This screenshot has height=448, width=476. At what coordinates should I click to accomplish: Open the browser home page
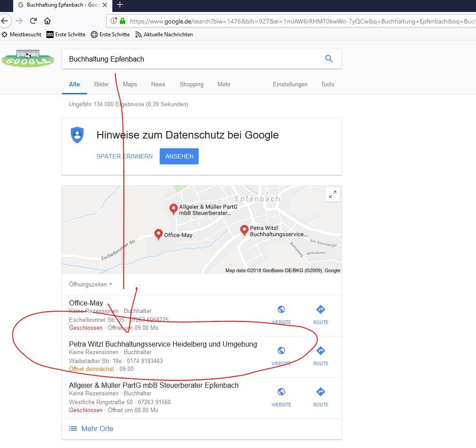pos(47,21)
